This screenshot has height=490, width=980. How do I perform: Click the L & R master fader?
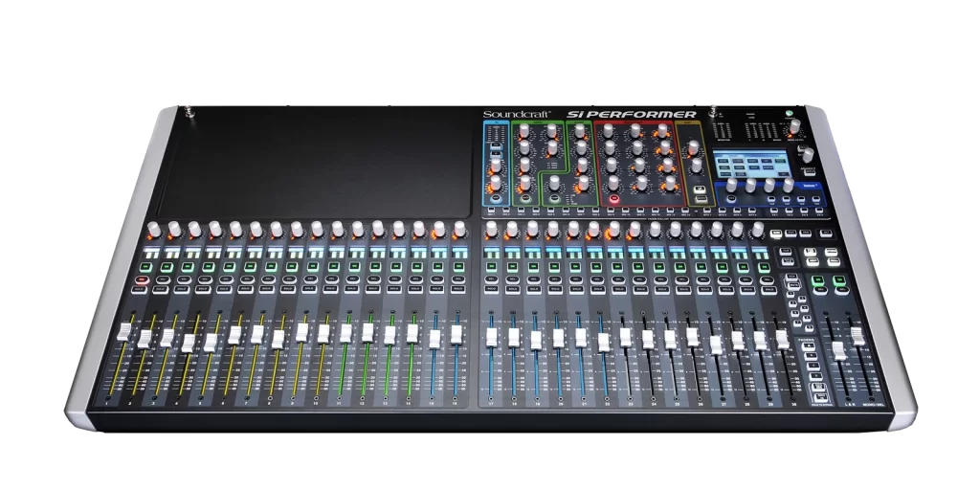(x=839, y=351)
